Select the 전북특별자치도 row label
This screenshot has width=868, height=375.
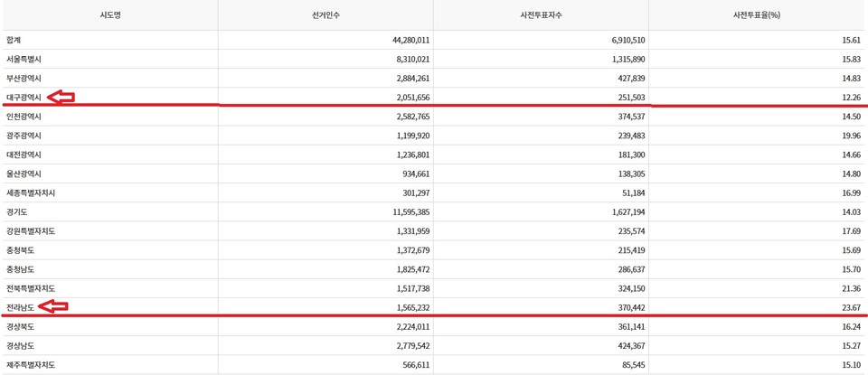point(31,289)
